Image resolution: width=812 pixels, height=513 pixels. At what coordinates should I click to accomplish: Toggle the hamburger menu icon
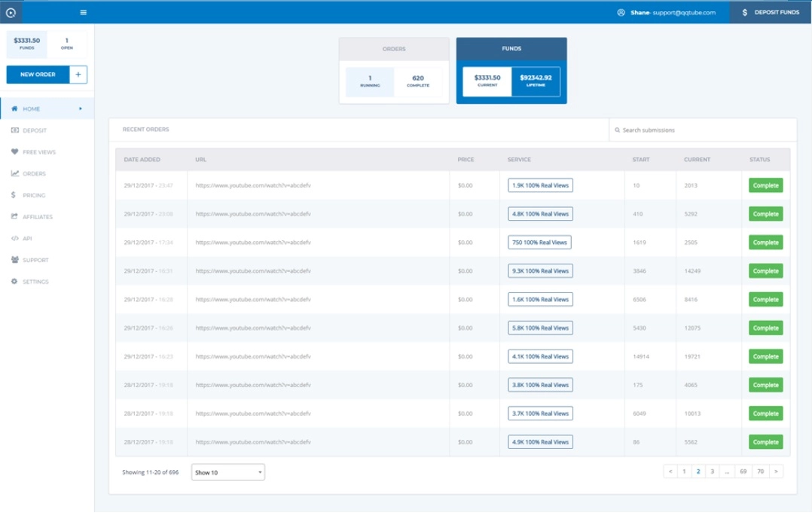[84, 12]
